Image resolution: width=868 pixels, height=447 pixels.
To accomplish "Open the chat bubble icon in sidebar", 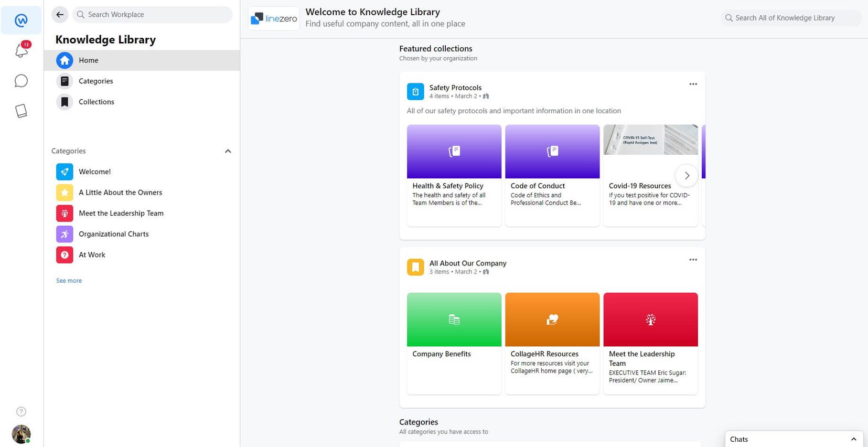I will point(21,81).
